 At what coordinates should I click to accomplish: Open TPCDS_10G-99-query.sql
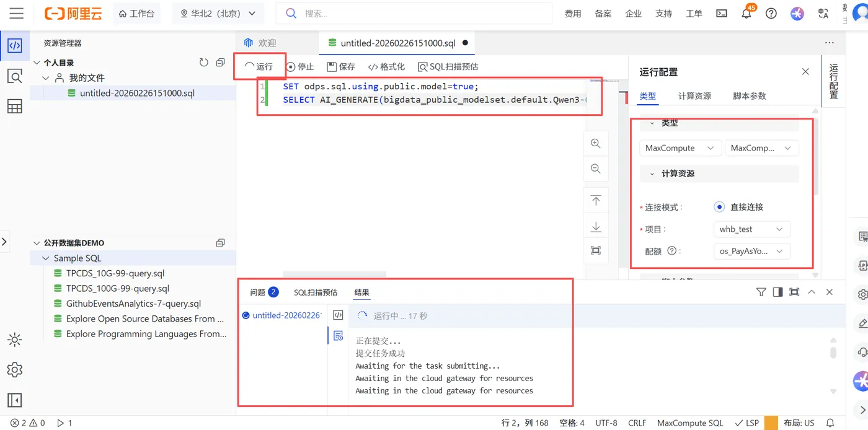(x=115, y=273)
